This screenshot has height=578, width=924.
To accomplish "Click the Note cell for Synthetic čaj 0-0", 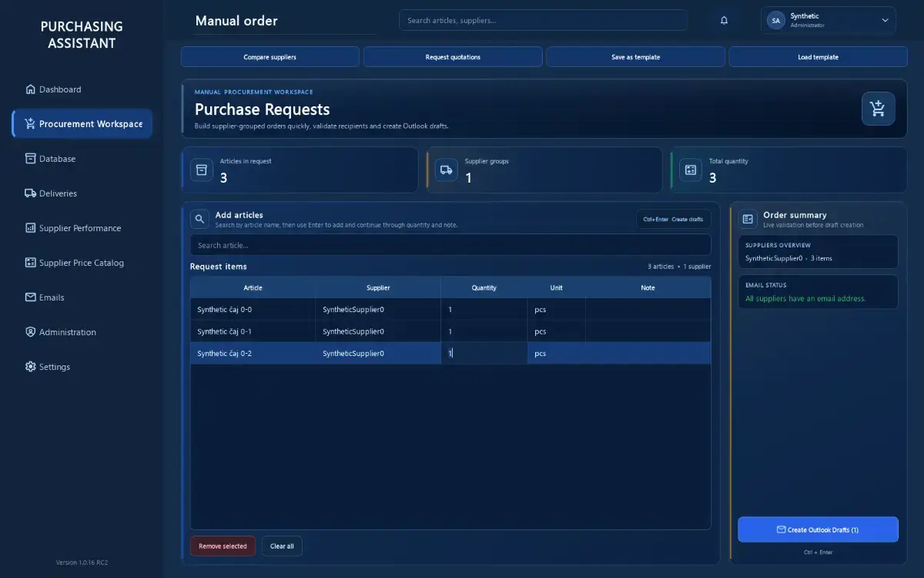I will click(x=648, y=309).
